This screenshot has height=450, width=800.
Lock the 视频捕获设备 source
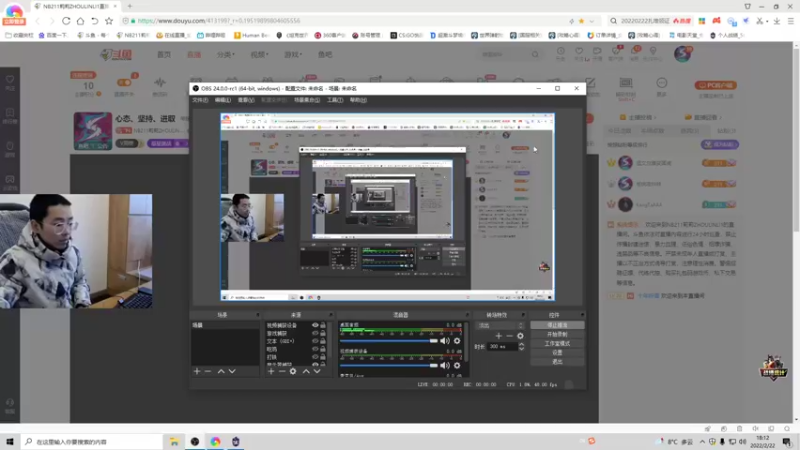point(323,325)
